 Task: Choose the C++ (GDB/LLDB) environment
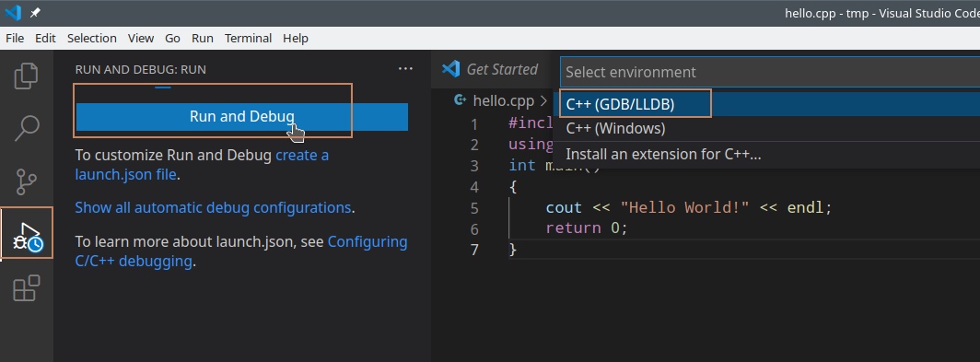click(766, 104)
